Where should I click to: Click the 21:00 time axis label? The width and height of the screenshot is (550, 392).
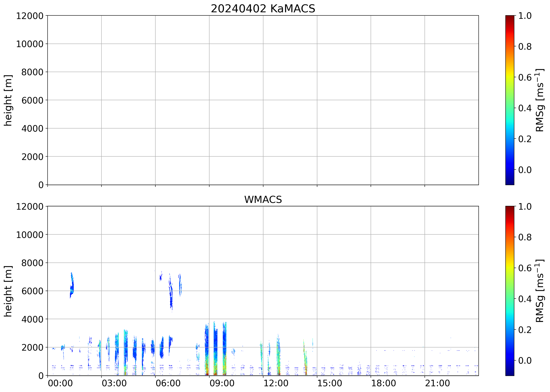[437, 383]
